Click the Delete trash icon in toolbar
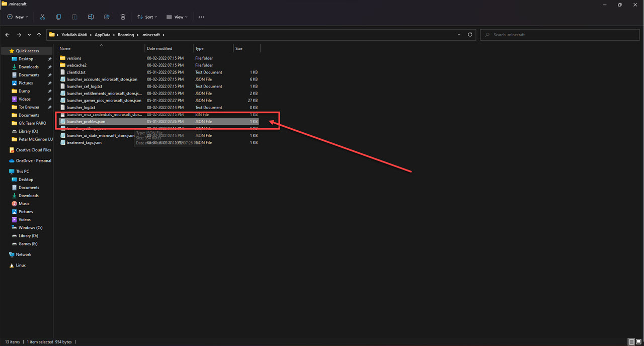644x346 pixels. point(123,17)
